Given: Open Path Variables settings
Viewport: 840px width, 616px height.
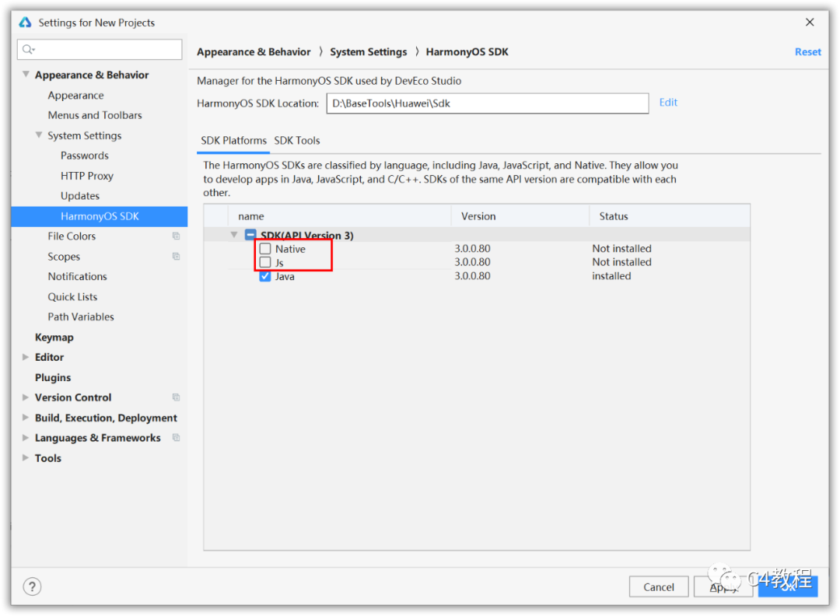Looking at the screenshot, I should 81,317.
